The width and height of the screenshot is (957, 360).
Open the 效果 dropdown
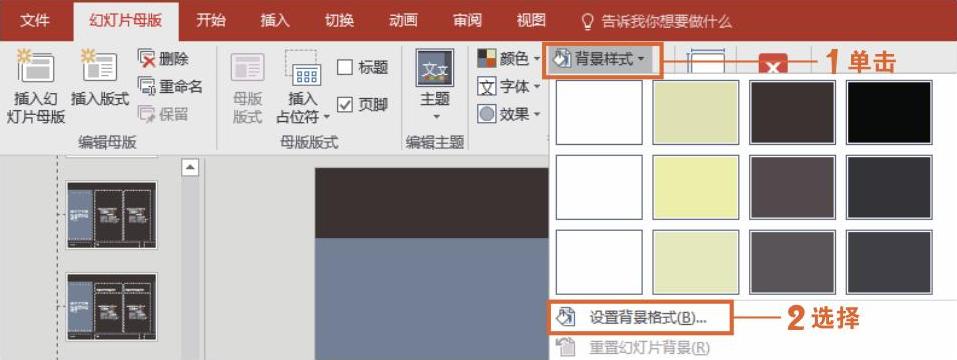[509, 114]
